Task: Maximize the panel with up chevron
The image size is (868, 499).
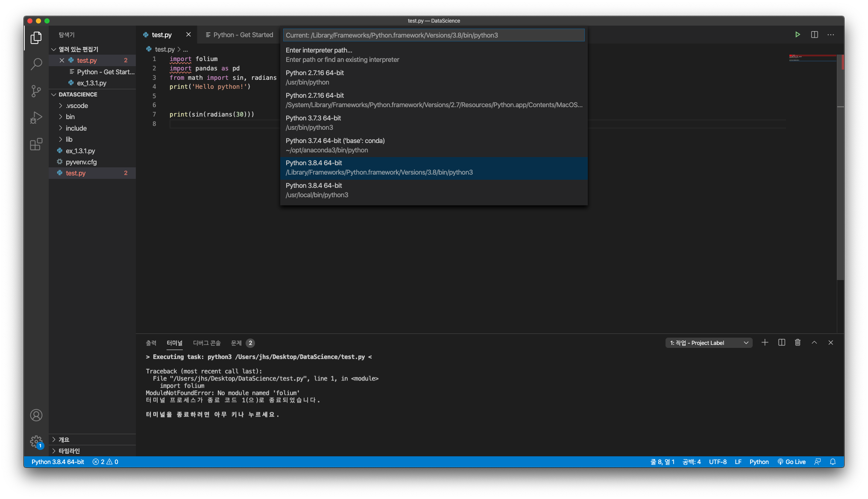Action: point(814,342)
